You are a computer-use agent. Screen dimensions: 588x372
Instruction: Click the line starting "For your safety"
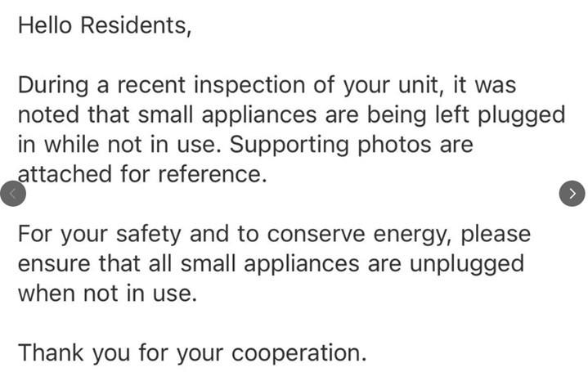[274, 234]
